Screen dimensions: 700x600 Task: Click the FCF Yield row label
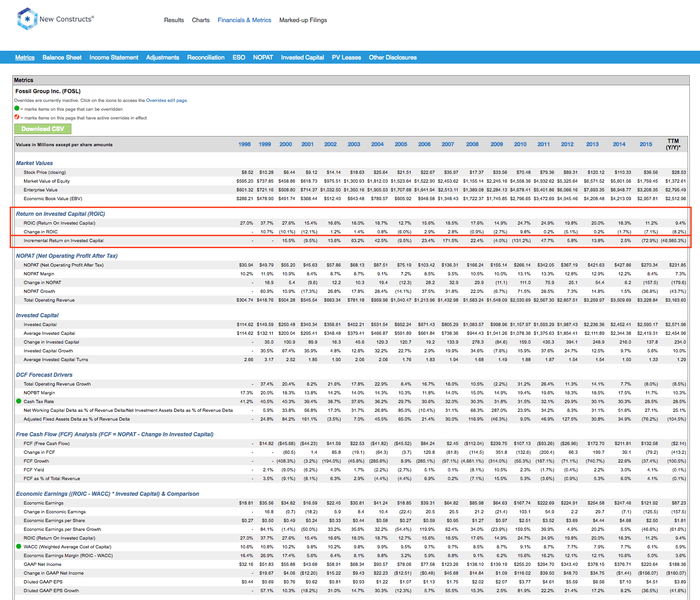pyautogui.click(x=34, y=470)
